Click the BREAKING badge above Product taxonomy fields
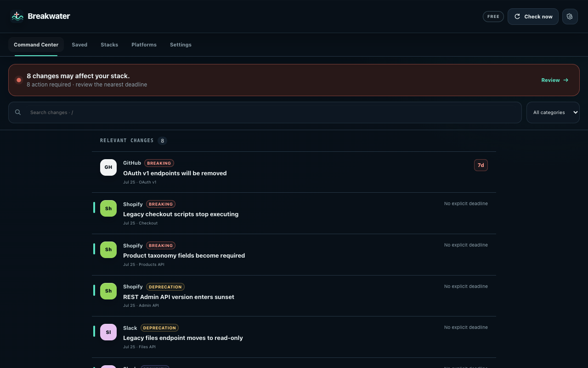 [x=161, y=246]
